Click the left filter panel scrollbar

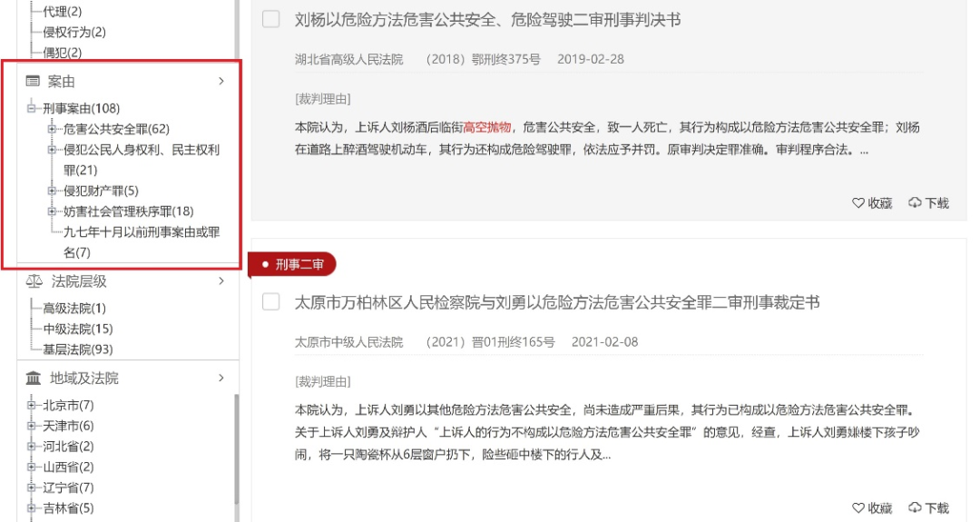[x=236, y=448]
